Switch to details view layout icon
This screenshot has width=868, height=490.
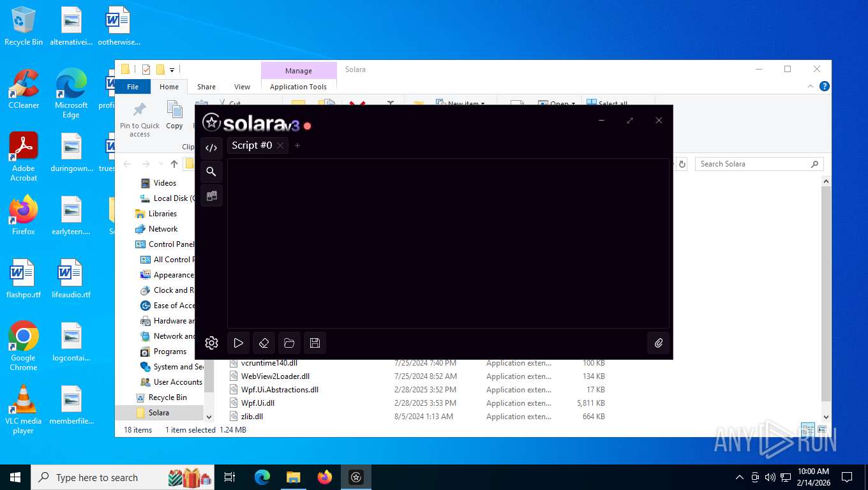(808, 430)
